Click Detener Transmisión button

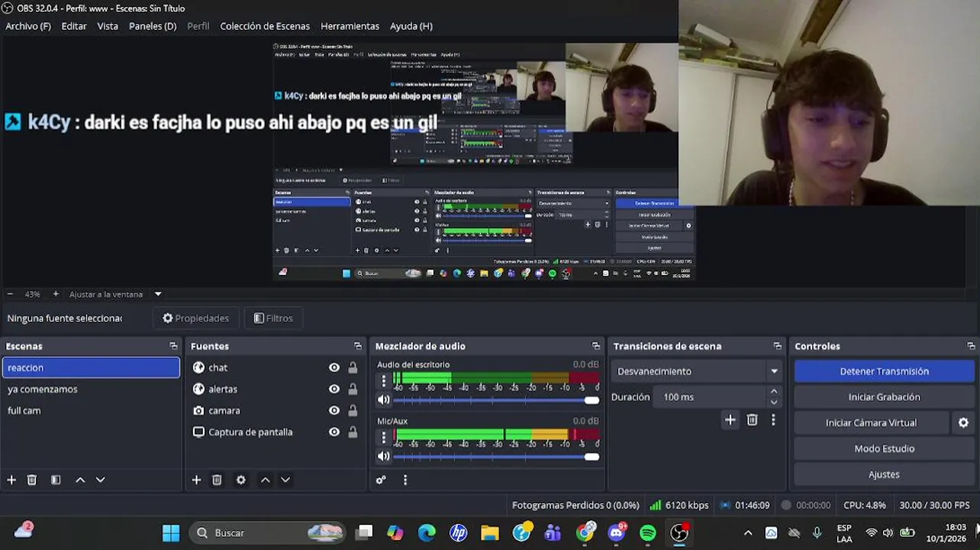pos(884,371)
